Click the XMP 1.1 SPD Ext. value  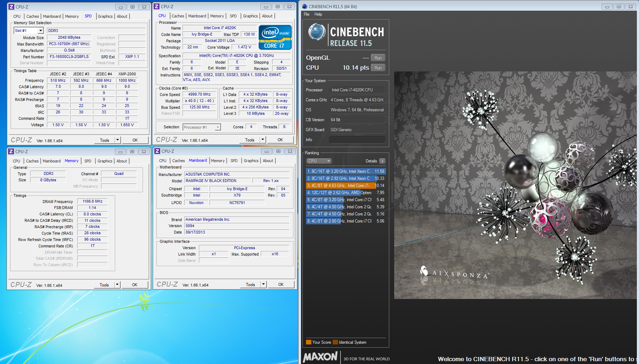pos(132,57)
